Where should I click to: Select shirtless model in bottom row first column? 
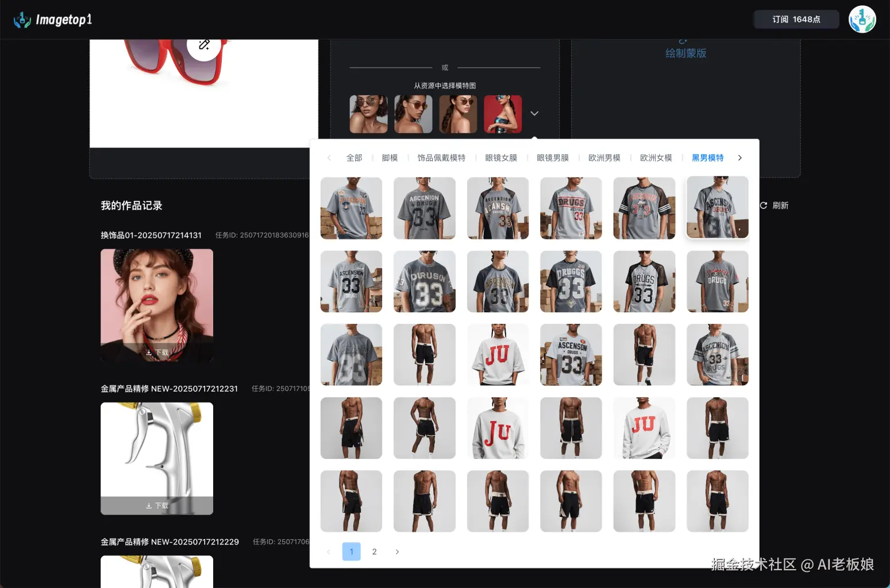pos(351,501)
